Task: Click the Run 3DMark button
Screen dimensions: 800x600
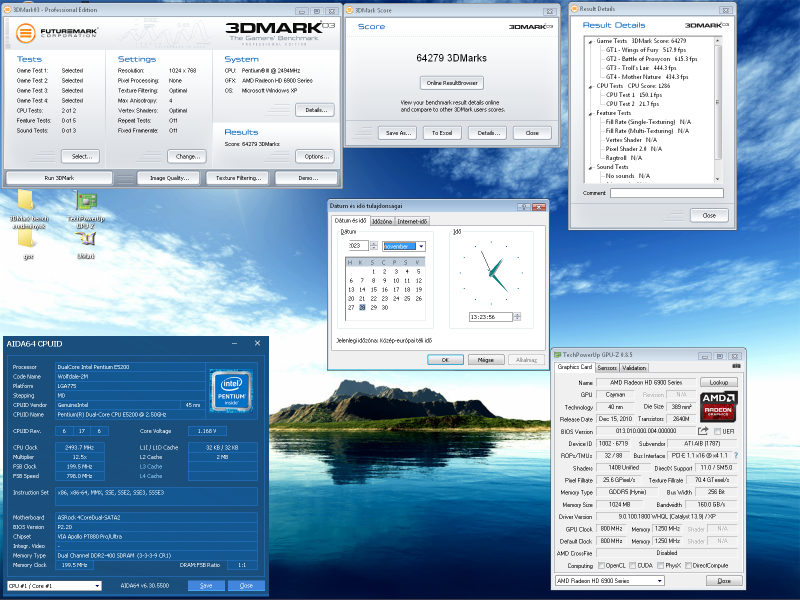Action: point(59,178)
